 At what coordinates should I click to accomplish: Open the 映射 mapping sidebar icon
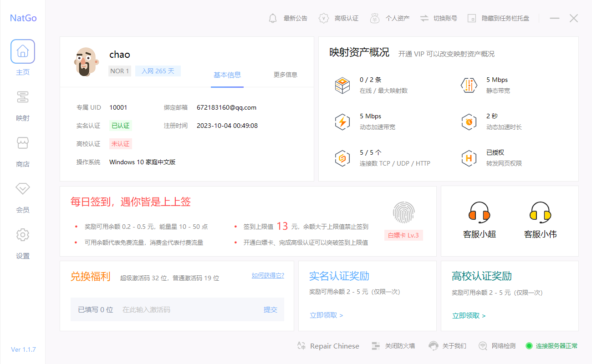23,97
